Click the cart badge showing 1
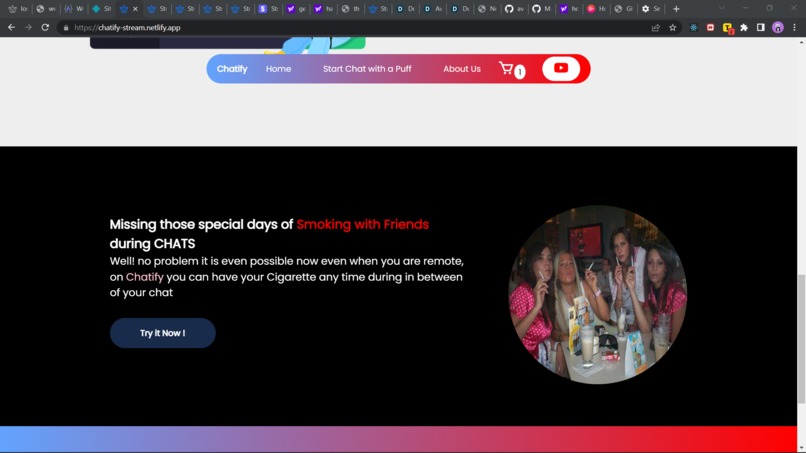The image size is (806, 453). (x=520, y=72)
